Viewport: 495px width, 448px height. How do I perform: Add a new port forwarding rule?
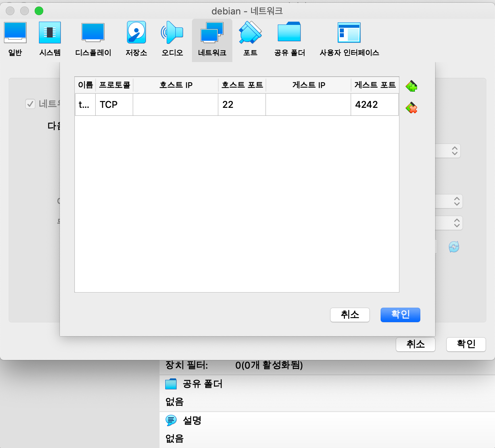point(411,86)
